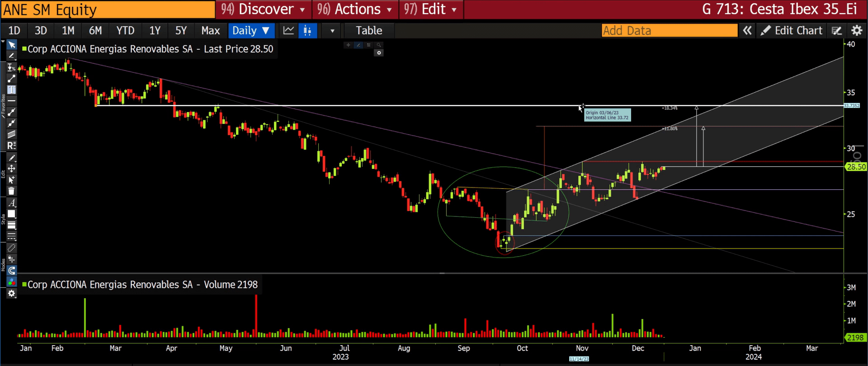Open the fill color square option
868x366 pixels.
(12, 214)
